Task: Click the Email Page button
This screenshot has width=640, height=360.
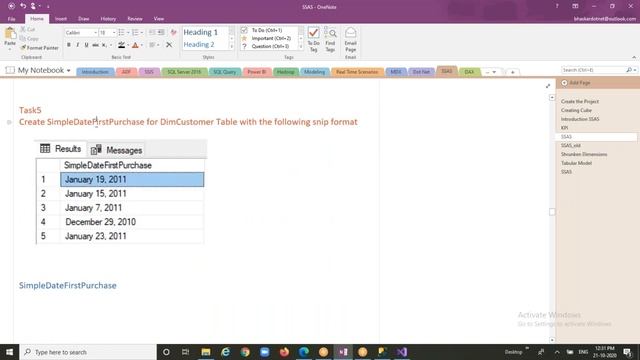Action: point(351,40)
